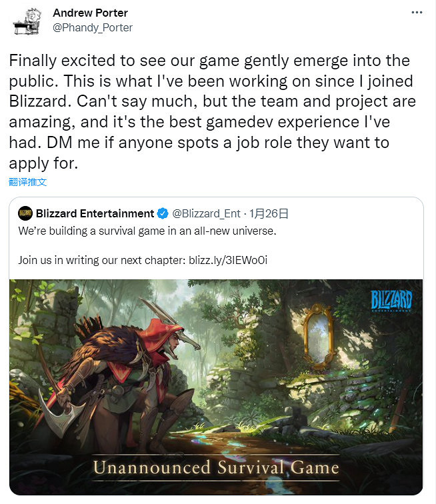Click Andrew Porter's profile avatar
The image size is (436, 504).
[27, 21]
